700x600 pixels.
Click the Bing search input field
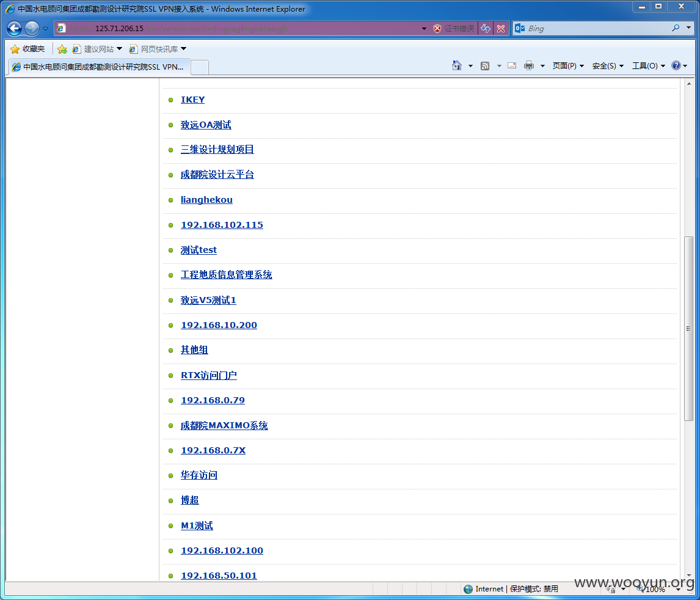pyautogui.click(x=598, y=29)
